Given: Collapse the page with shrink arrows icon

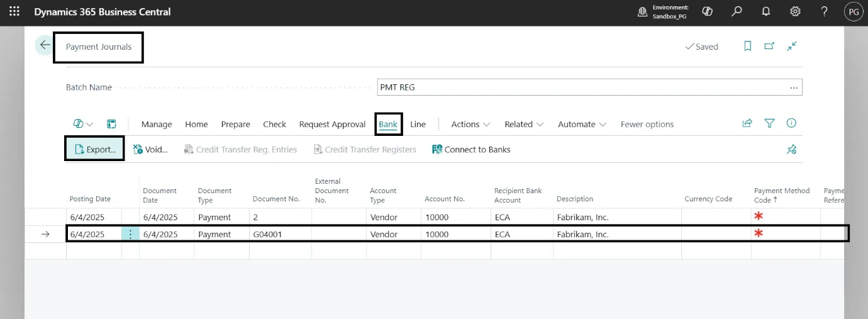Looking at the screenshot, I should (792, 46).
